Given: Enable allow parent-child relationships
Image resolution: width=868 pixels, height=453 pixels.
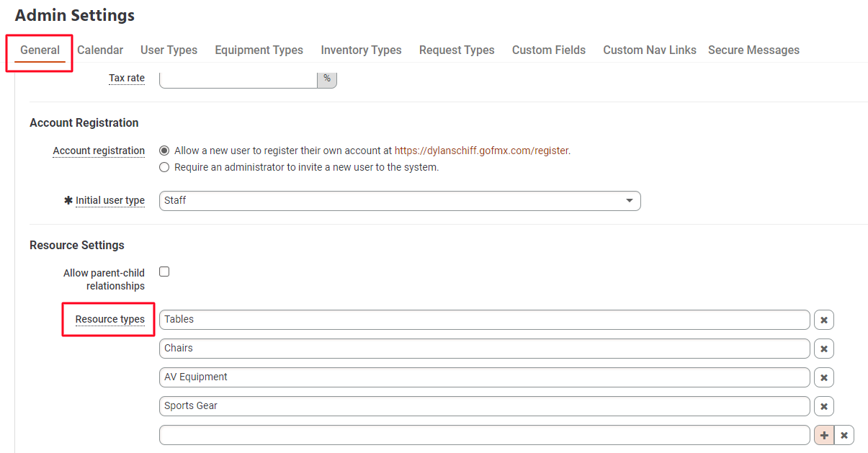Looking at the screenshot, I should tap(164, 272).
